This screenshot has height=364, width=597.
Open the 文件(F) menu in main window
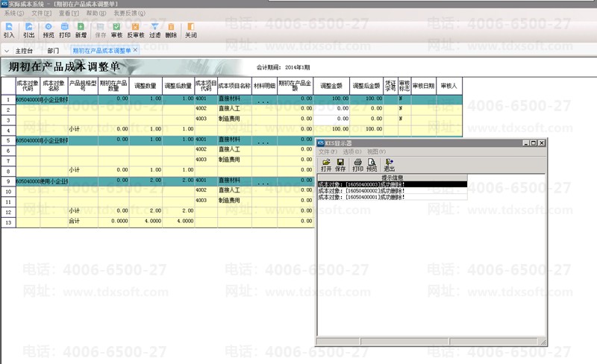(x=42, y=13)
